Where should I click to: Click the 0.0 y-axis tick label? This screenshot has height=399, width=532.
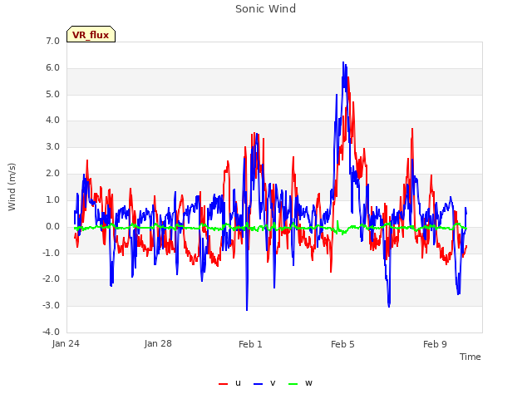click(x=52, y=226)
